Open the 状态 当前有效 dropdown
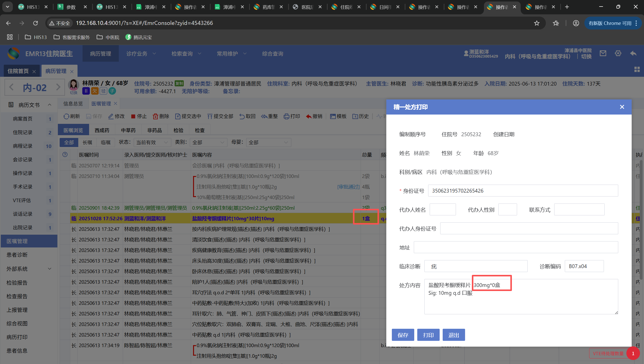 tap(152, 142)
